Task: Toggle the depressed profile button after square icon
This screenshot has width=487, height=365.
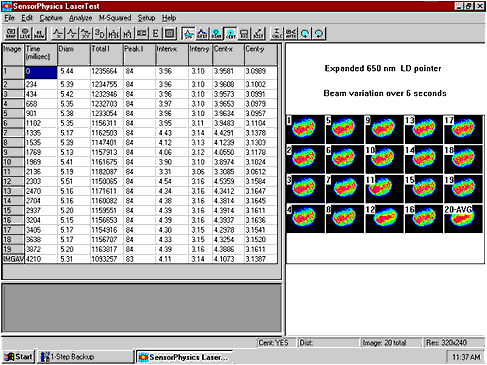Action: [188, 33]
